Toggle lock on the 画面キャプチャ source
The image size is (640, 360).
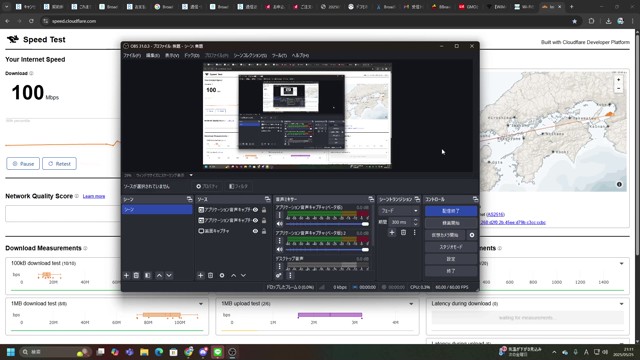(264, 231)
